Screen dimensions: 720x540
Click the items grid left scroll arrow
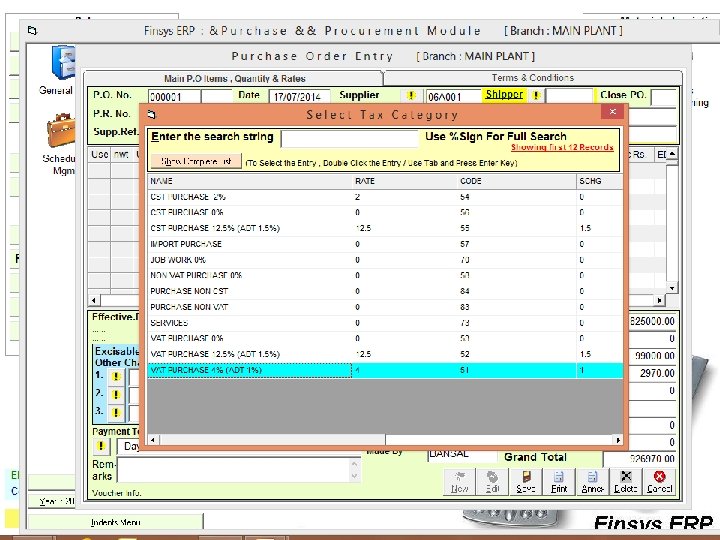94,300
